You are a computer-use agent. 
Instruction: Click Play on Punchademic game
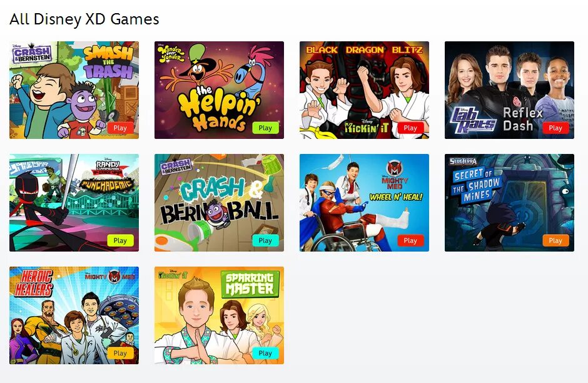(x=120, y=240)
